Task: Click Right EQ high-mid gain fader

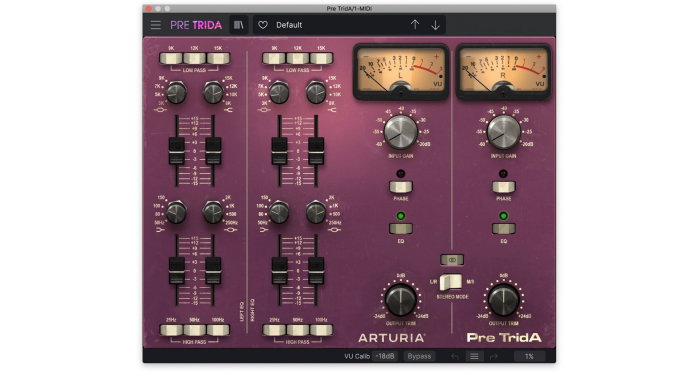Action: click(x=279, y=151)
